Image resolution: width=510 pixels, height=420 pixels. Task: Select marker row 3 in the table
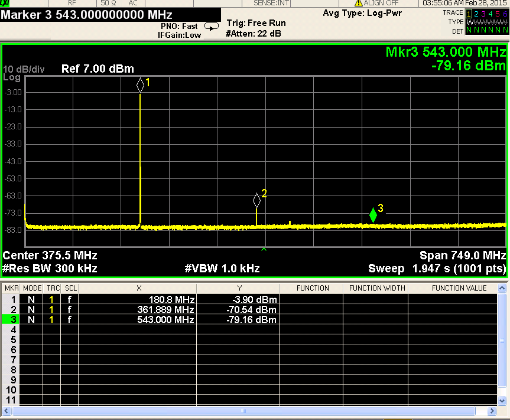11,320
